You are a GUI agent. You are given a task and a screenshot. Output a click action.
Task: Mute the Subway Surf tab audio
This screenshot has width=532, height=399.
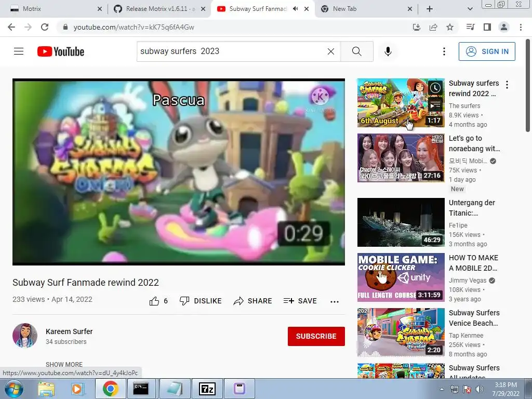296,9
